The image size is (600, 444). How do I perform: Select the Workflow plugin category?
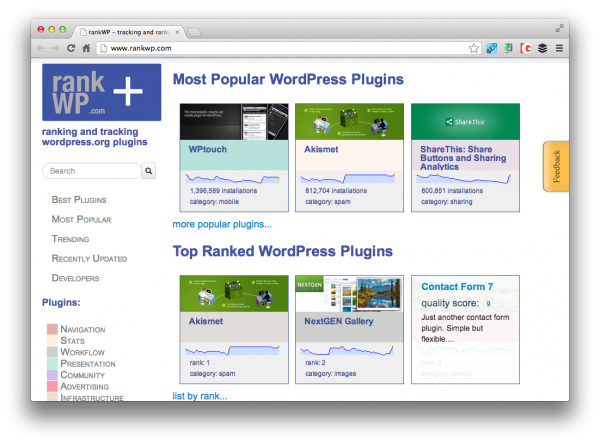coord(82,352)
